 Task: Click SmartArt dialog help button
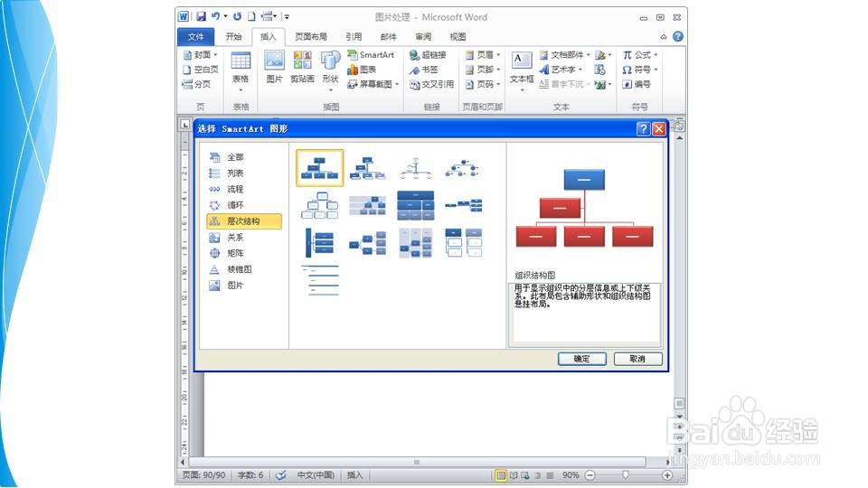[643, 129]
